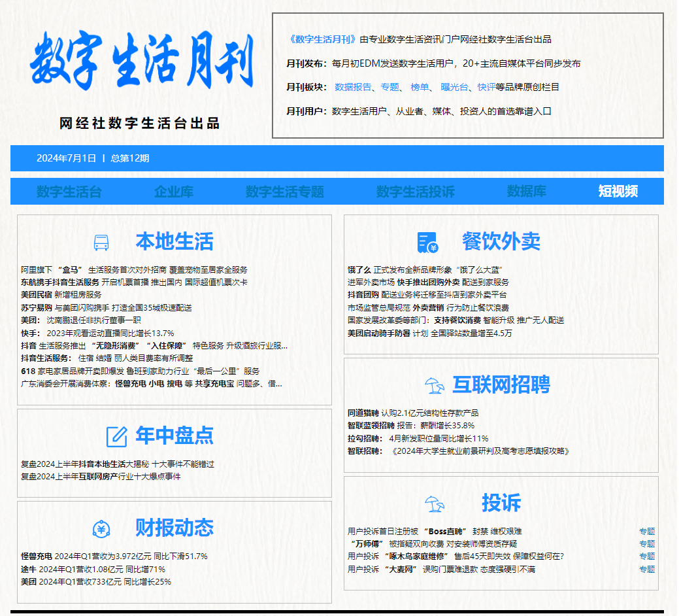Open the 同道猎聘 认购2.1亿元 article
This screenshot has height=616, width=679.
tap(413, 413)
